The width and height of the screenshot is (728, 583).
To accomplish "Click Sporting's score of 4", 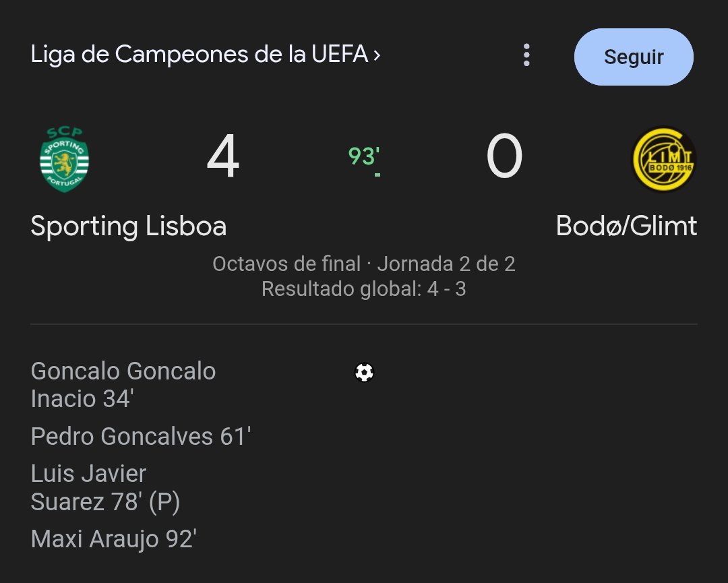I will coord(223,156).
